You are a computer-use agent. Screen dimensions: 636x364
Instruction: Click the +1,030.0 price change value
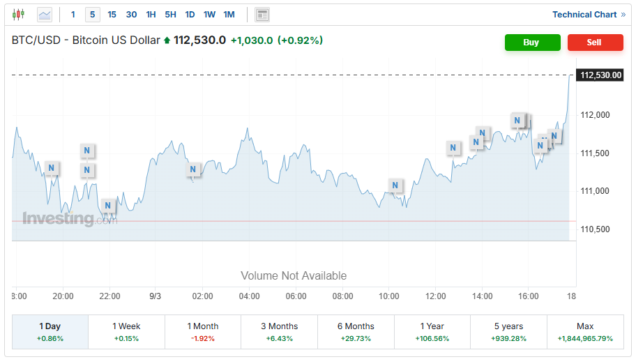tap(252, 40)
